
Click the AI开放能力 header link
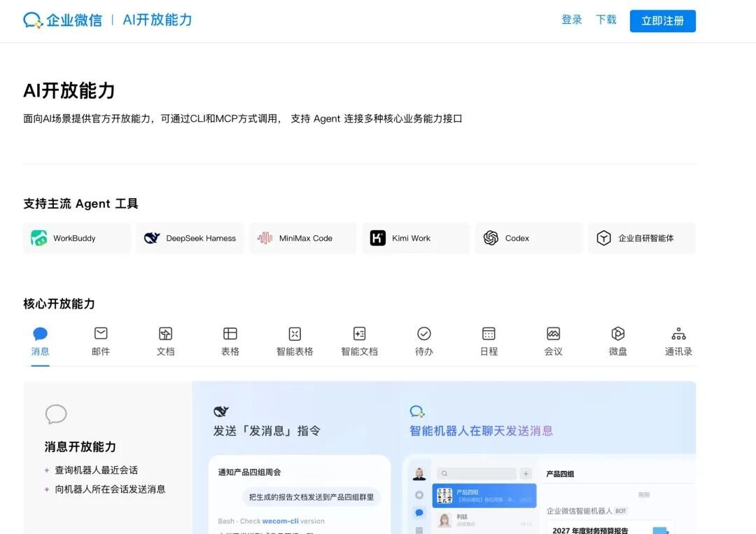[157, 20]
